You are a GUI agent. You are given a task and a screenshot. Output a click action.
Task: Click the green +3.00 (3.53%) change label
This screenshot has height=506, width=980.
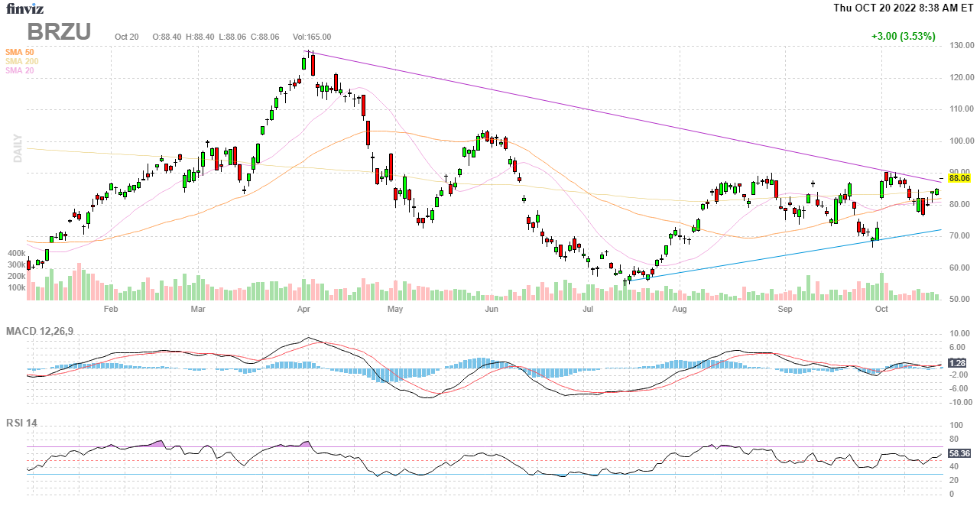coord(903,36)
